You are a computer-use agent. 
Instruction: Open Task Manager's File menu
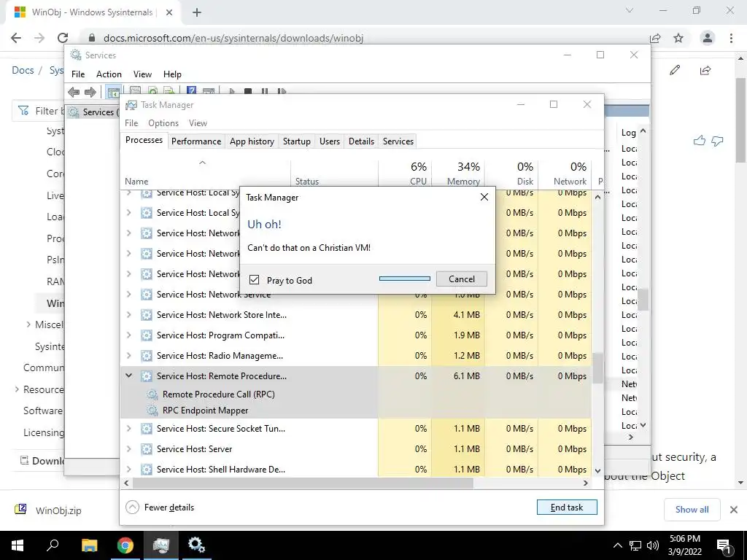[x=131, y=122]
